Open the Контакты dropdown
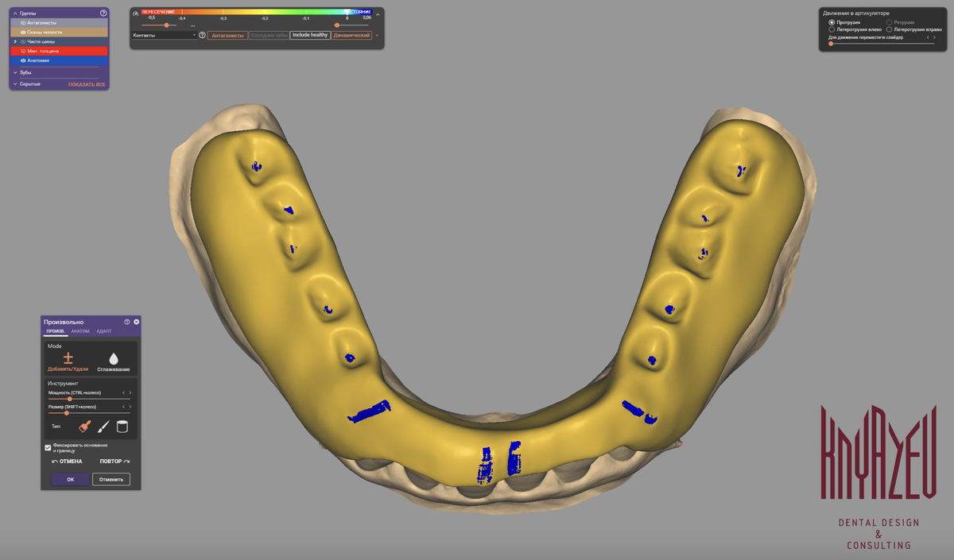 point(164,35)
